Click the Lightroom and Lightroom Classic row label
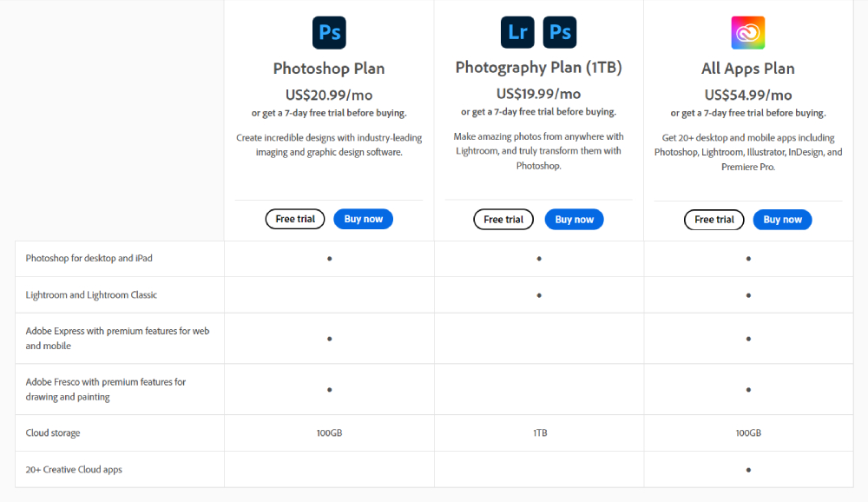The image size is (868, 502). point(89,294)
